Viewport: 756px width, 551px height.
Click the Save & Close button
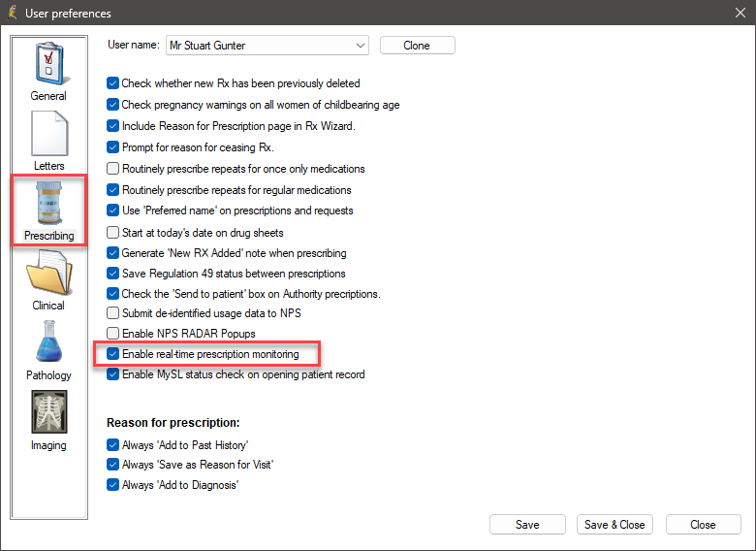pos(614,525)
